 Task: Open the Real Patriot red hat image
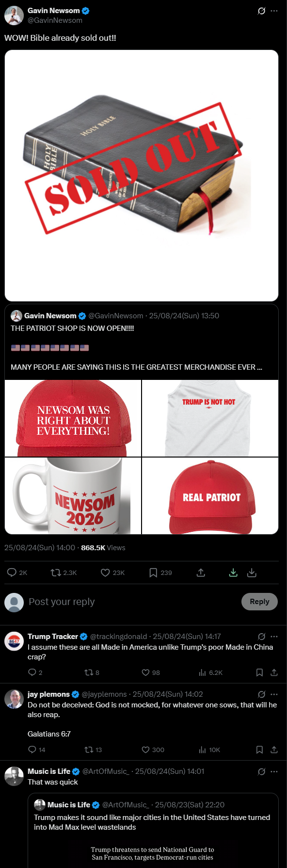[x=210, y=495]
